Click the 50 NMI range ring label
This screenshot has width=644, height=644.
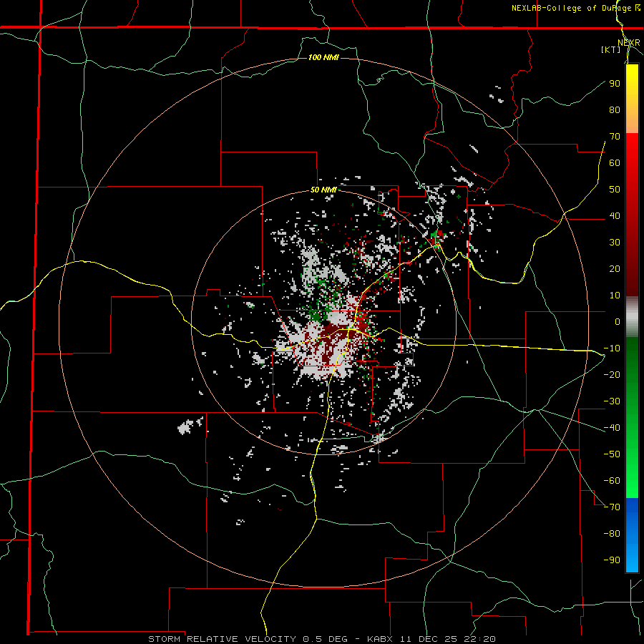pos(323,190)
